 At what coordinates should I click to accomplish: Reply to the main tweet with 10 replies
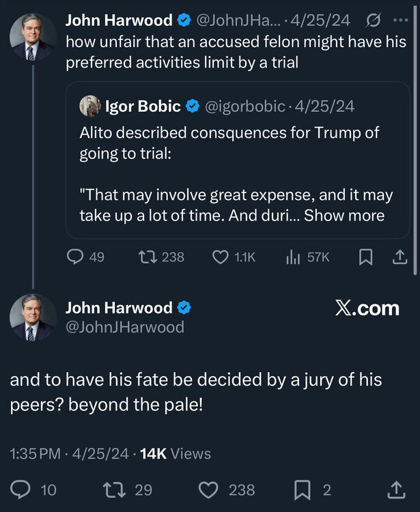pos(23,489)
